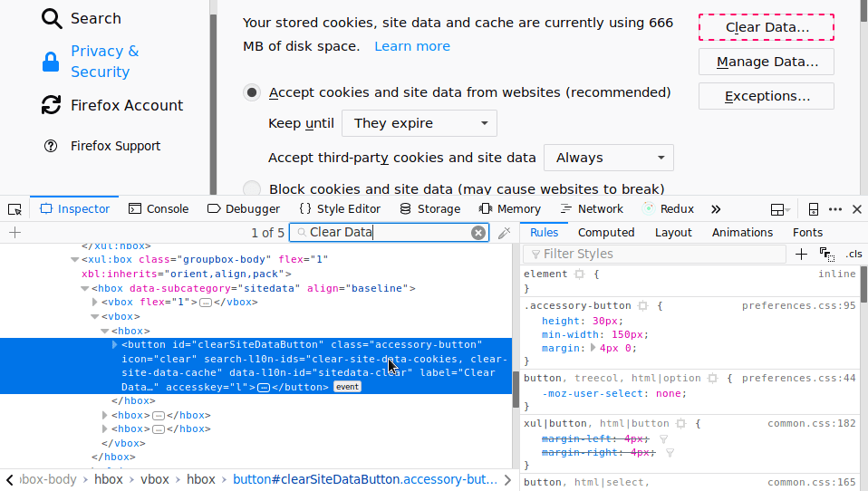Expand ellipsis inside vbox flex=1 node
868x491 pixels.
206,303
